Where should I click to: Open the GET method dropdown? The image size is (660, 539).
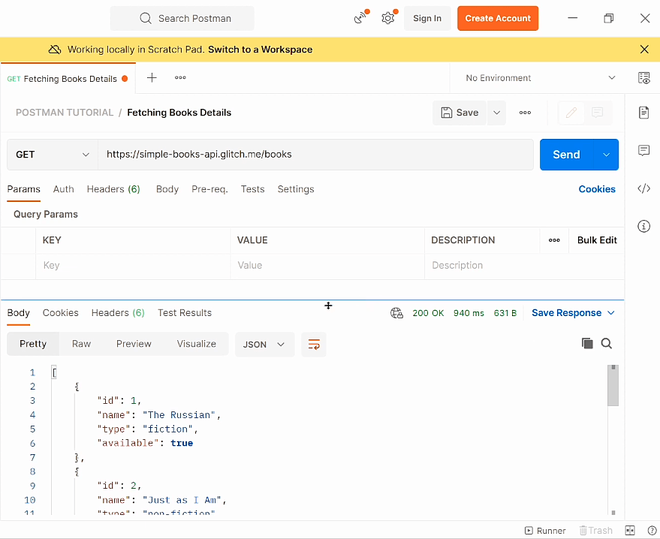point(52,155)
